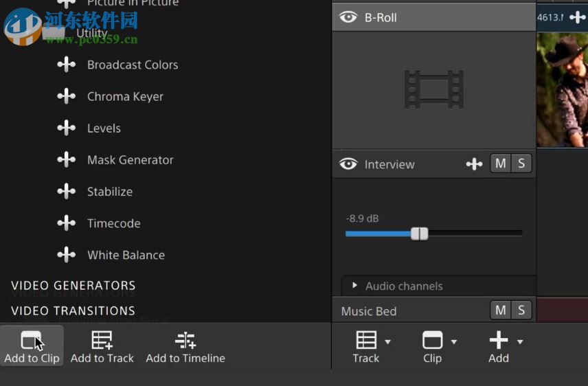Collapse the Utility folder

coord(54,33)
